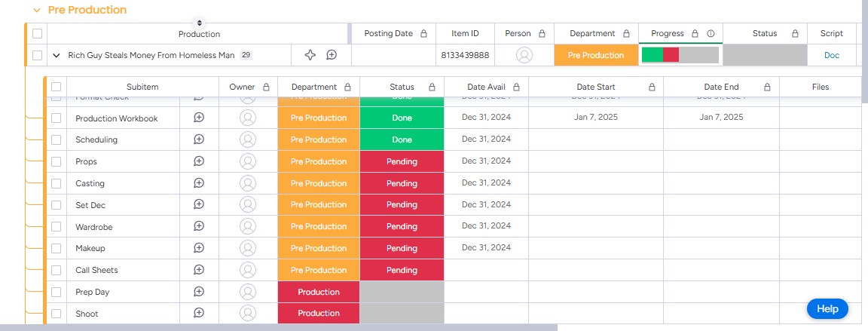
Task: Click the Date Start column header
Action: [595, 87]
